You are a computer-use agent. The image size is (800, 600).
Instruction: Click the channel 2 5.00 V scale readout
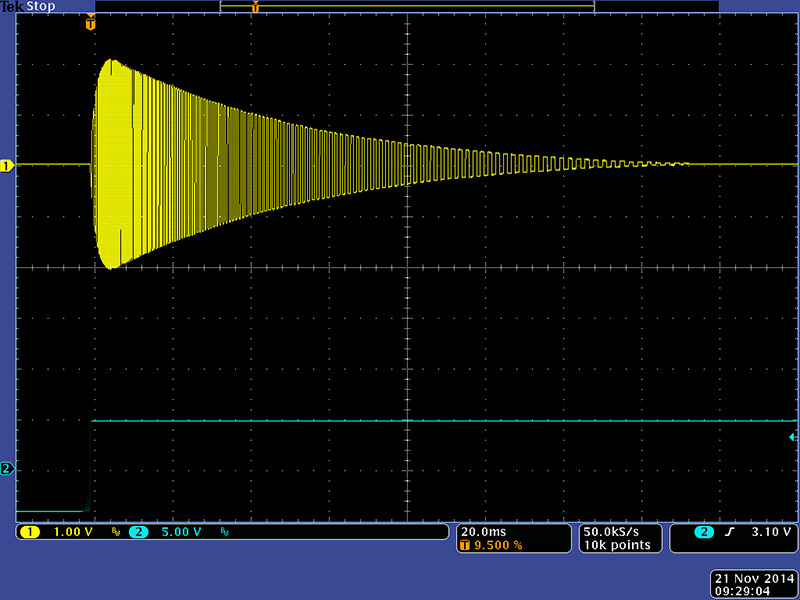tap(180, 532)
